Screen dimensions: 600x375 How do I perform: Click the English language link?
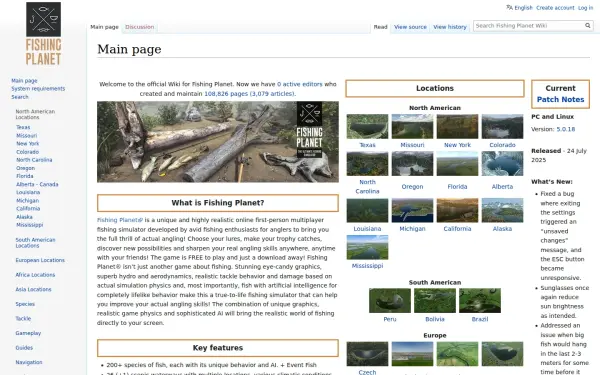523,8
